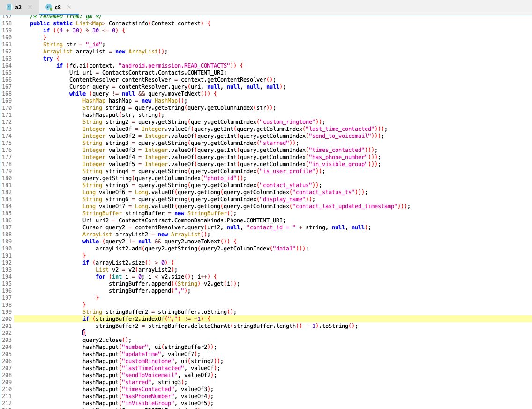The image size is (532, 409).
Task: Click the class icon on c8 tab
Action: [x=49, y=7]
